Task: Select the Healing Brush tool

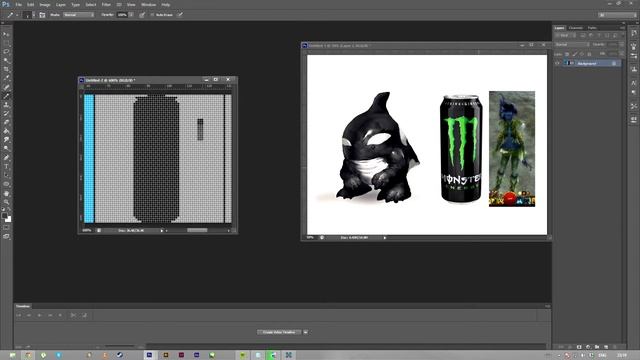Action: pos(6,87)
